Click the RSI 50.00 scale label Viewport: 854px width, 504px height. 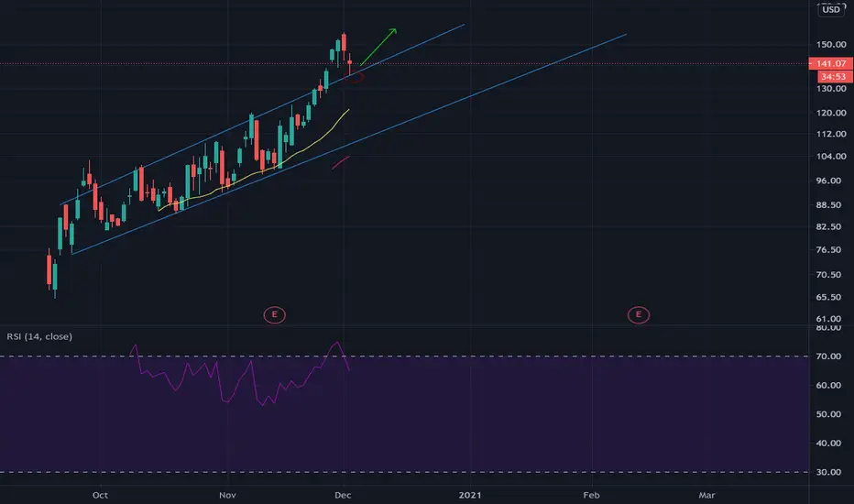828,414
